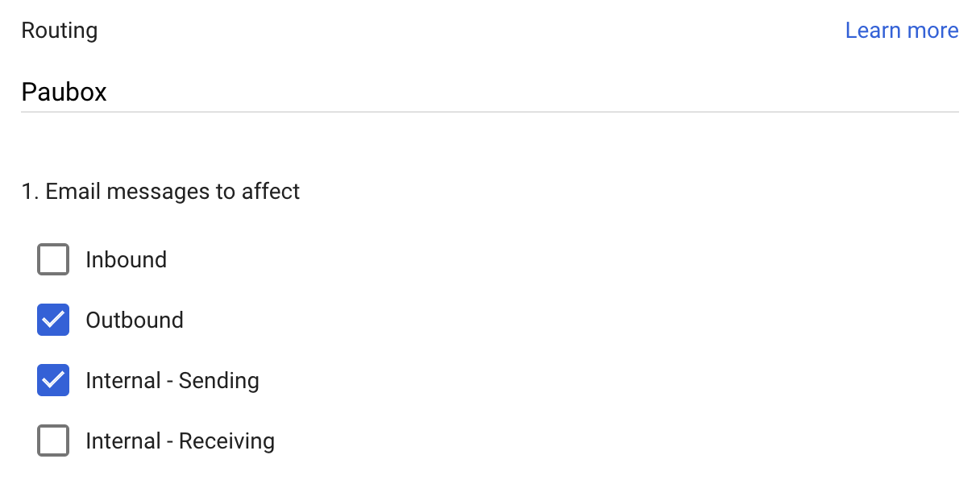Screen dimensions: 980x488
Task: Click the Inbound label text
Action: (126, 259)
